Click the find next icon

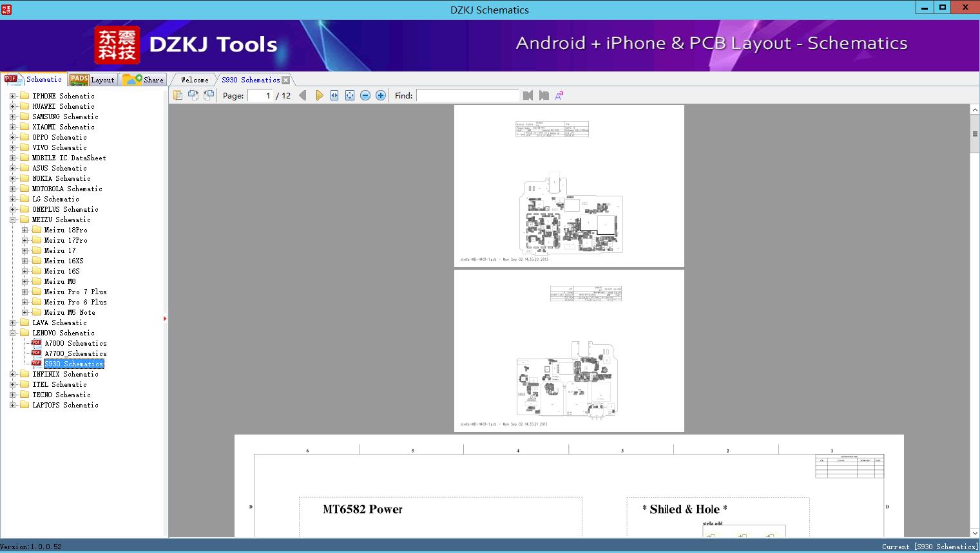click(544, 95)
